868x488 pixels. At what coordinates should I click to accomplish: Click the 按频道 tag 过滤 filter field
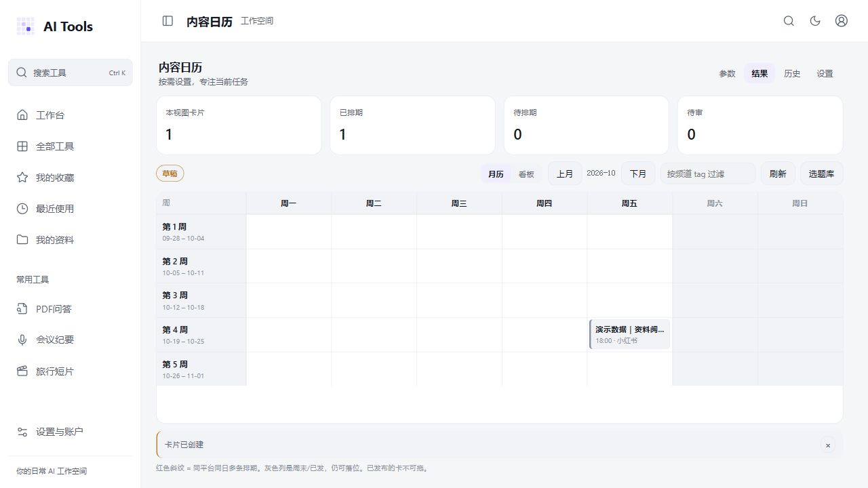708,174
